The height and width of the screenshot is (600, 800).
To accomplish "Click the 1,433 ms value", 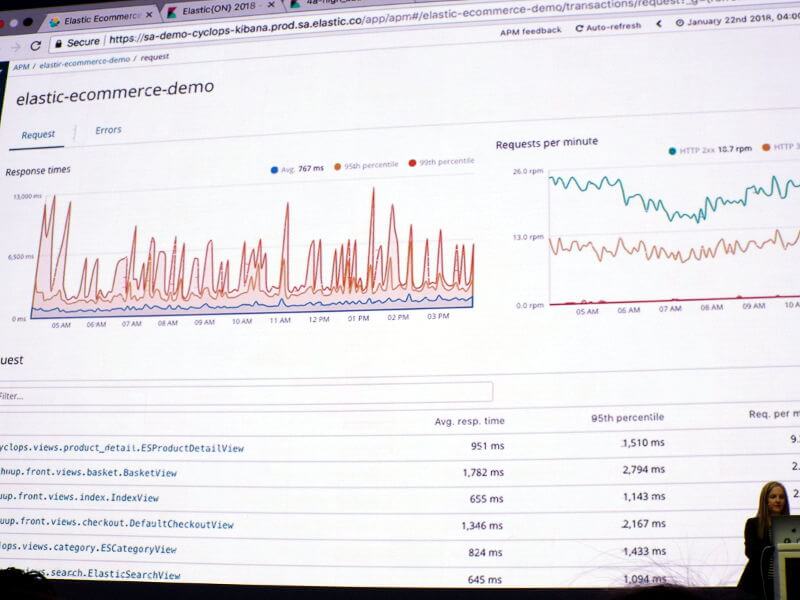I will 644,552.
